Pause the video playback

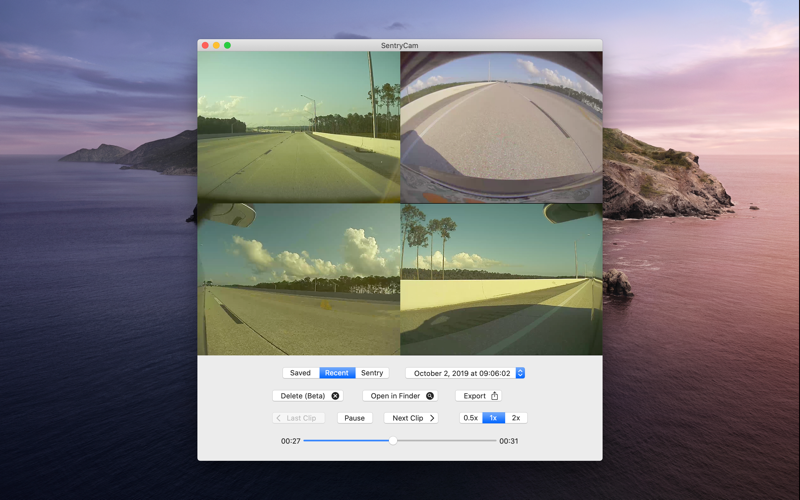coord(355,418)
